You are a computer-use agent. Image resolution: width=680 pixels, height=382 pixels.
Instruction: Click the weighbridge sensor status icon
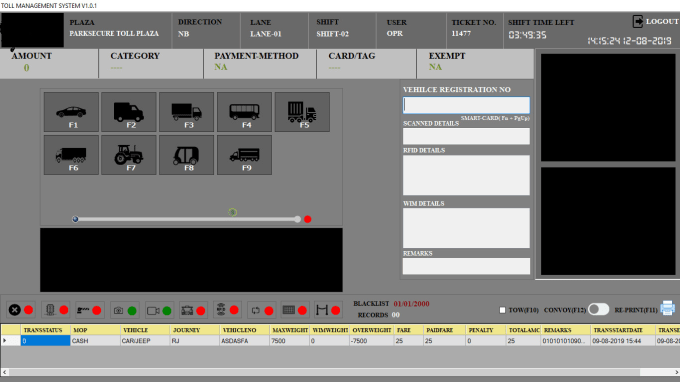pos(50,310)
